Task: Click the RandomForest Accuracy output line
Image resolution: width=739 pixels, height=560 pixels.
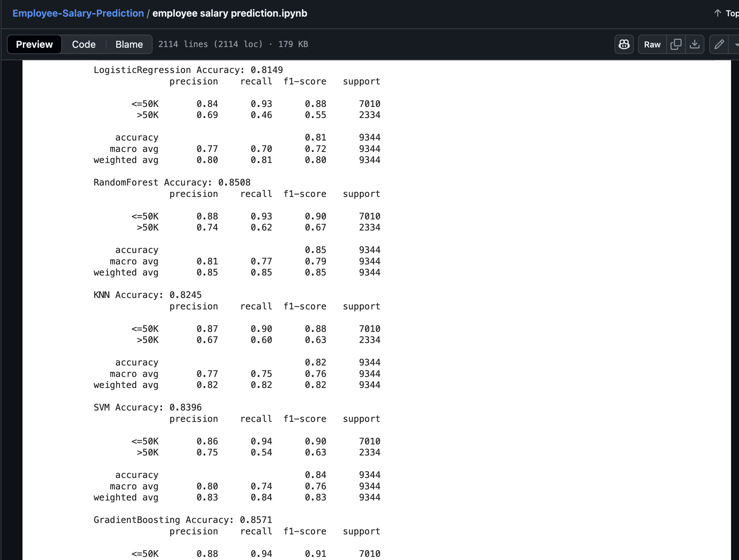Action: point(172,182)
